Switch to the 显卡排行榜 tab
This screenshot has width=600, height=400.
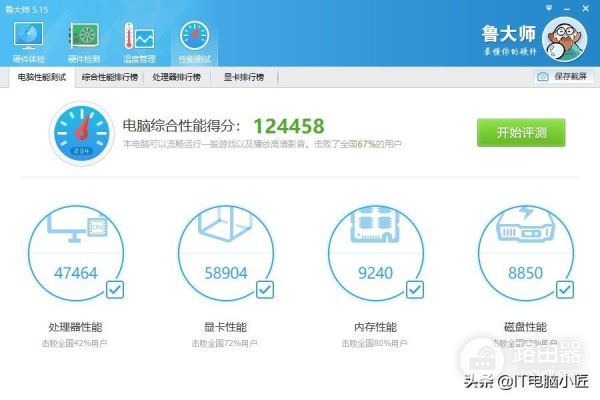[244, 77]
